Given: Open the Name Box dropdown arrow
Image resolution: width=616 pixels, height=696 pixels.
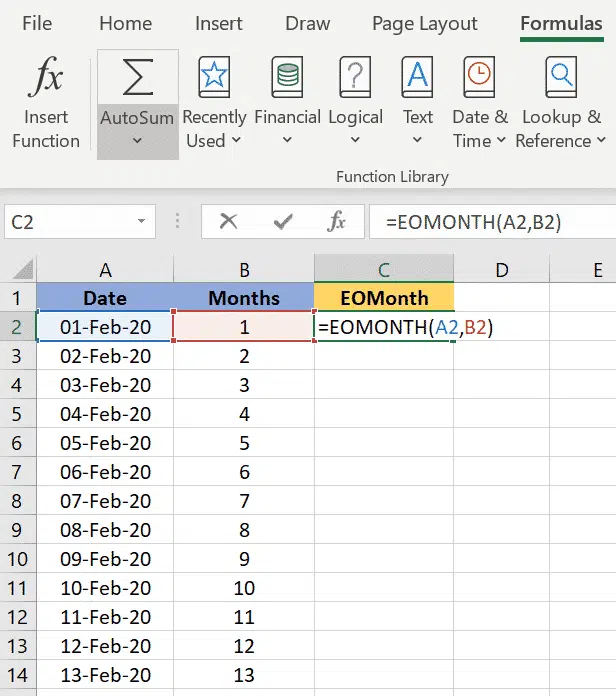Looking at the screenshot, I should point(141,221).
